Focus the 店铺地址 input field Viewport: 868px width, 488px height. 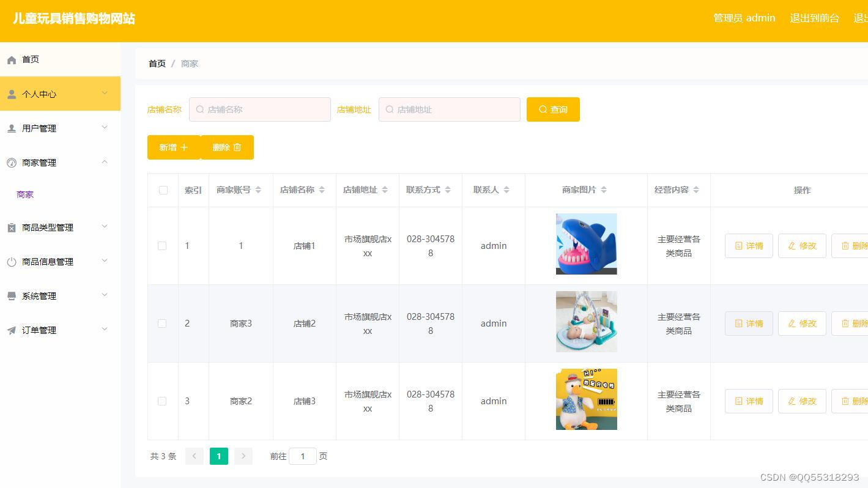[x=450, y=109]
